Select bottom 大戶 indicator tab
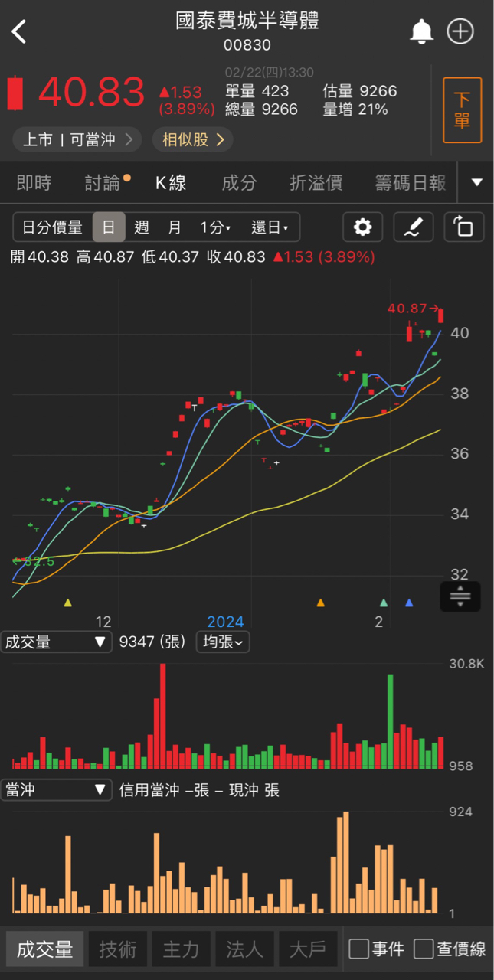Viewport: 494px width, 980px height. pyautogui.click(x=308, y=949)
